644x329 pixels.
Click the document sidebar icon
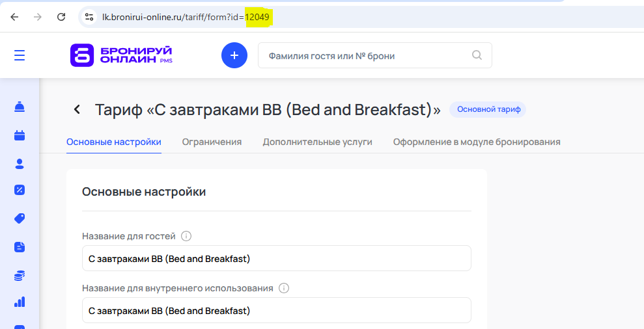20,247
